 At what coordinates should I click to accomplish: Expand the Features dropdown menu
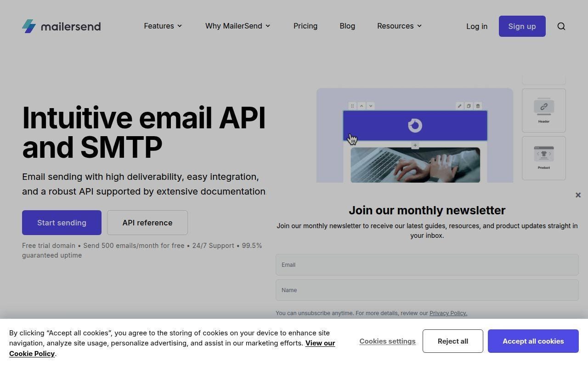click(x=163, y=26)
